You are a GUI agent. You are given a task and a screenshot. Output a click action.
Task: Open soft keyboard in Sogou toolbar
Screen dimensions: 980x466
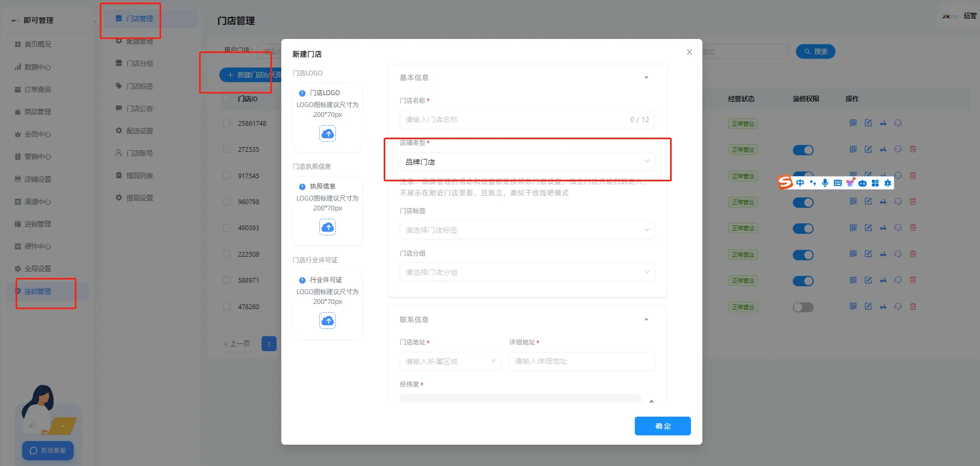(x=838, y=183)
